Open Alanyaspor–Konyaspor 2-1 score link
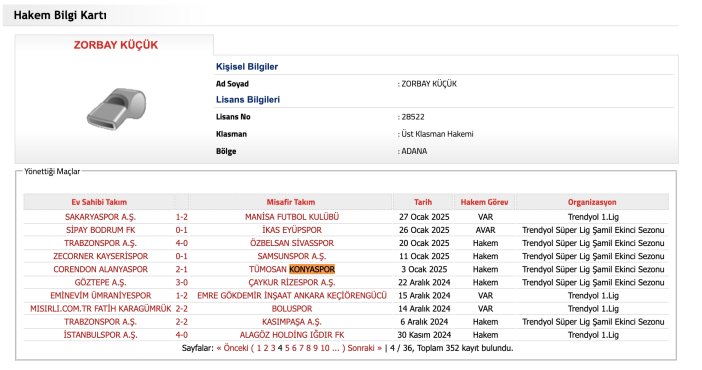The image size is (702, 370). click(x=181, y=269)
